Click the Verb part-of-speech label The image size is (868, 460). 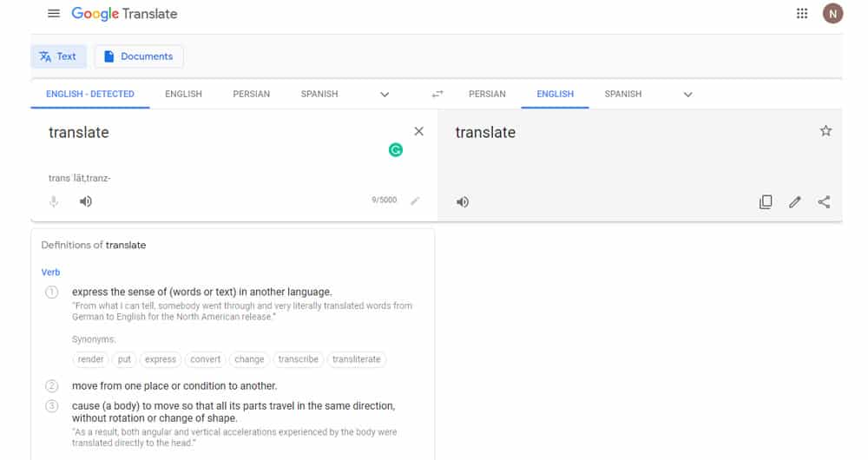point(50,273)
